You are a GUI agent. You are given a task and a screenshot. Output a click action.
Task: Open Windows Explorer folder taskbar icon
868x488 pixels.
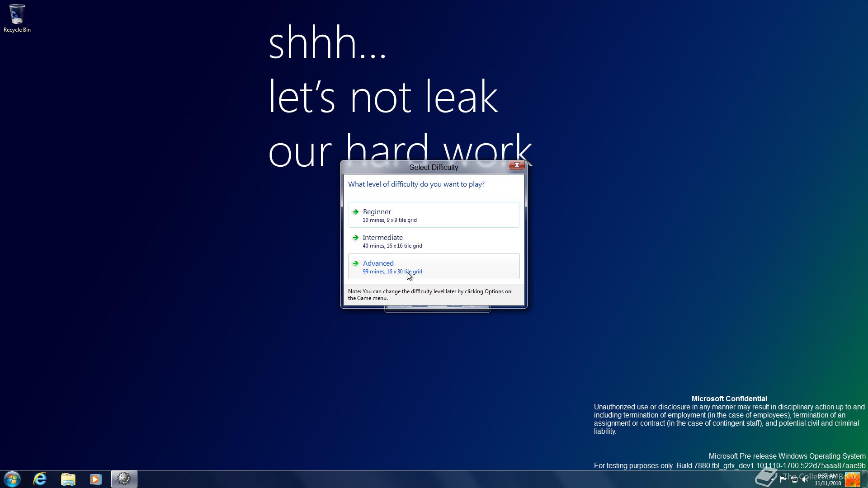point(68,479)
